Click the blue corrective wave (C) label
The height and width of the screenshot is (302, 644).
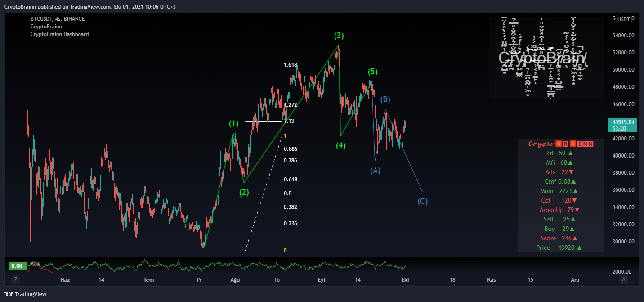tap(422, 201)
